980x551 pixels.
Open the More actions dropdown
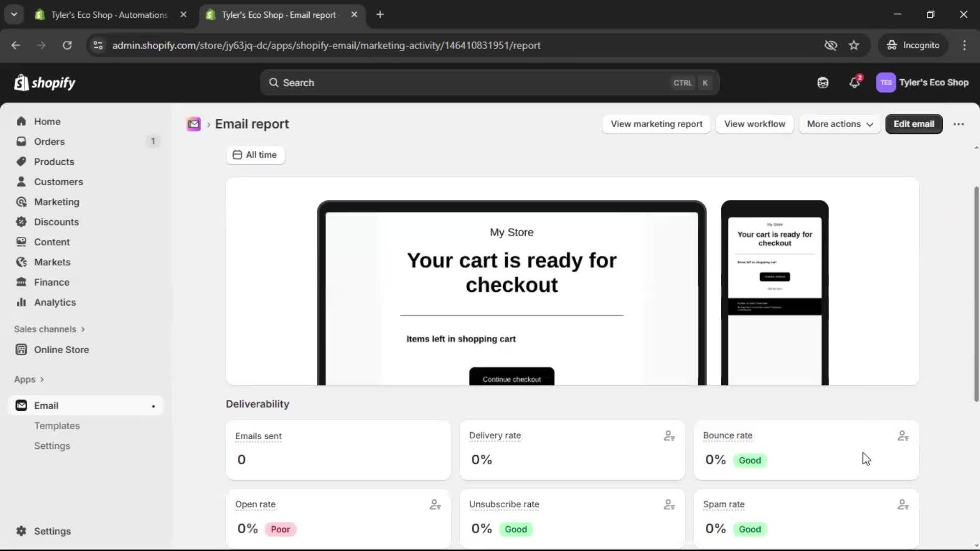(x=840, y=124)
